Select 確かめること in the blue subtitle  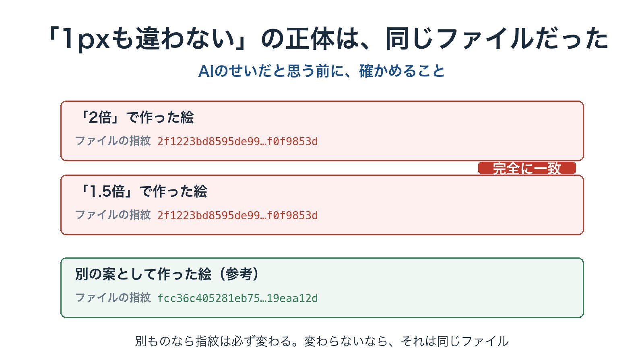click(402, 71)
